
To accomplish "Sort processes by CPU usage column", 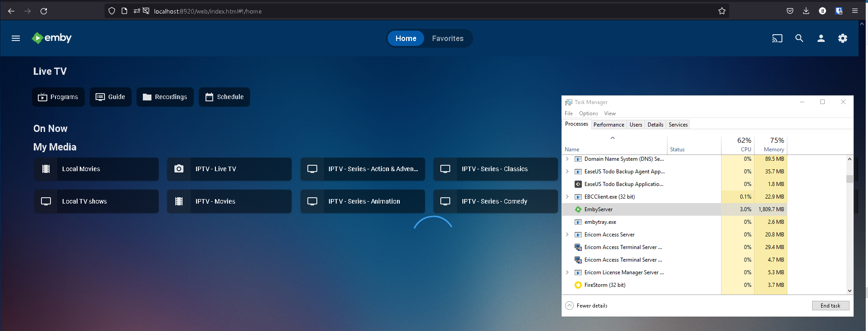I will pyautogui.click(x=738, y=145).
